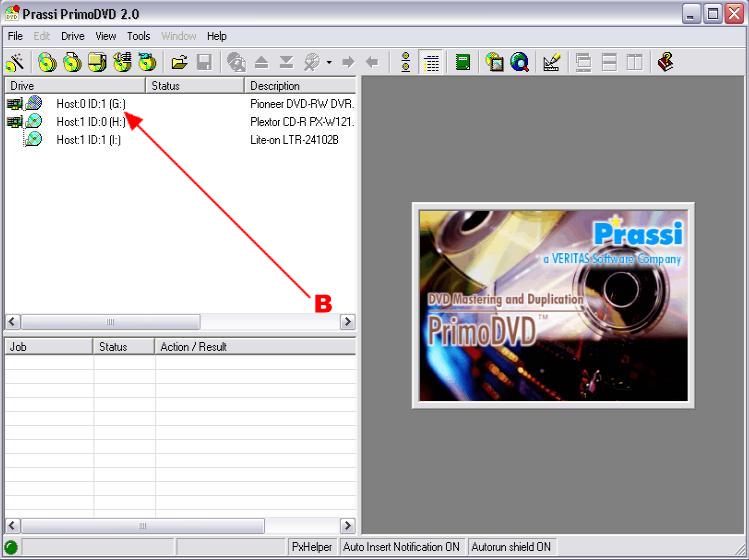The width and height of the screenshot is (749, 560).
Task: Click the H: drive disc icon
Action: 34,121
